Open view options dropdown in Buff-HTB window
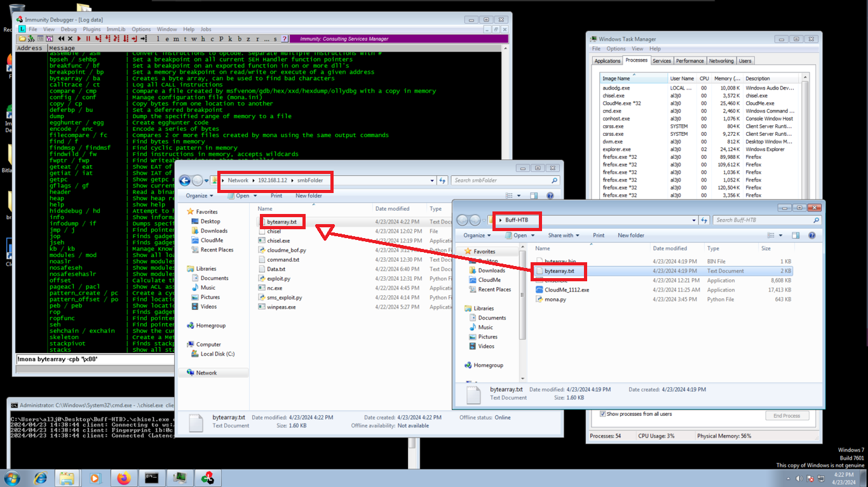 pyautogui.click(x=780, y=235)
